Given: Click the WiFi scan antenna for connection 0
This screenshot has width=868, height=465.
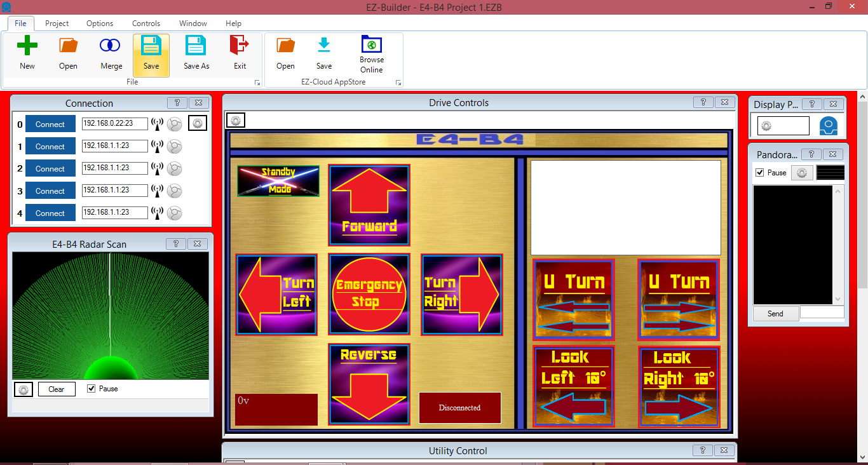Looking at the screenshot, I should (x=157, y=124).
